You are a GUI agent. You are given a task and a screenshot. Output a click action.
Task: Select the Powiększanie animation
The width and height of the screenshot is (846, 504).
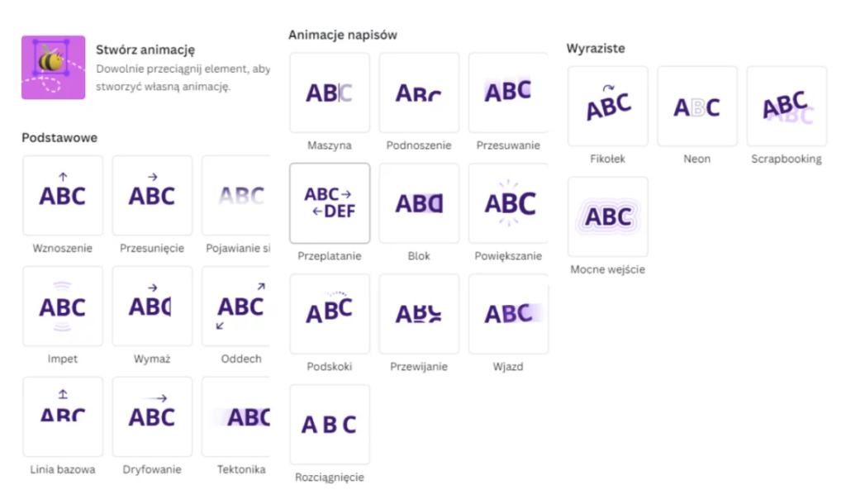pos(508,203)
